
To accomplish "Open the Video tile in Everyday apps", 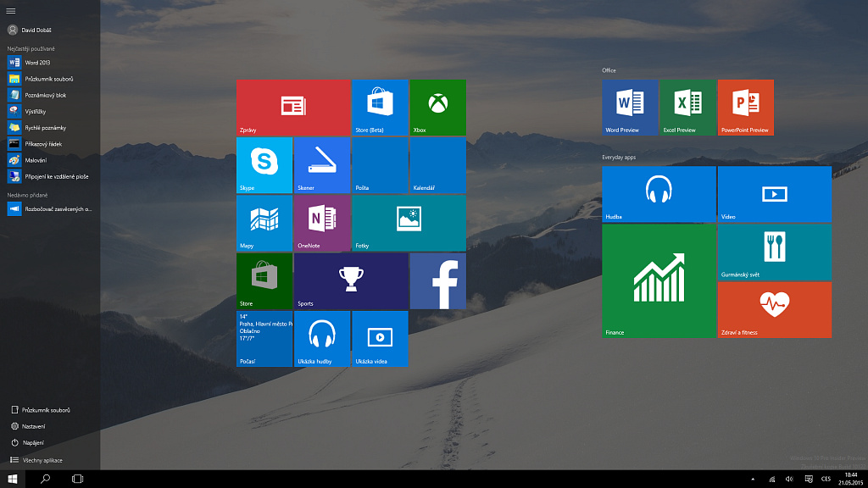I will pos(775,194).
